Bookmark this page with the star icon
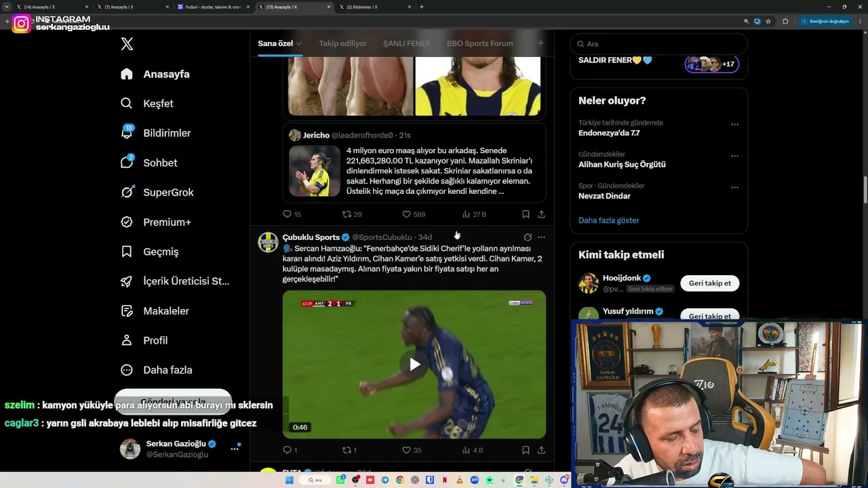The image size is (868, 488). [768, 21]
